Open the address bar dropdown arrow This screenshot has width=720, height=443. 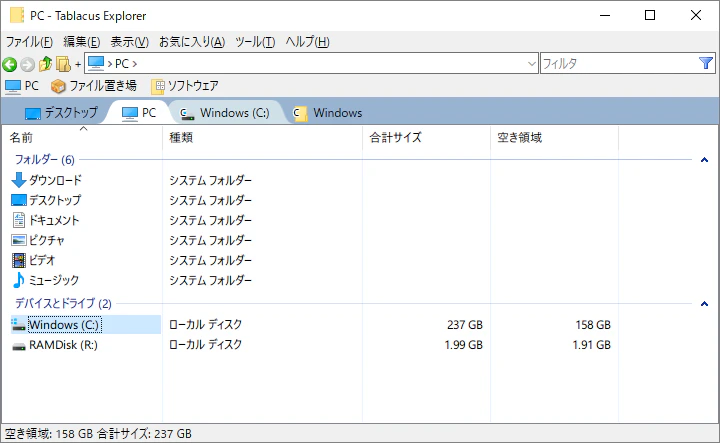coord(531,63)
